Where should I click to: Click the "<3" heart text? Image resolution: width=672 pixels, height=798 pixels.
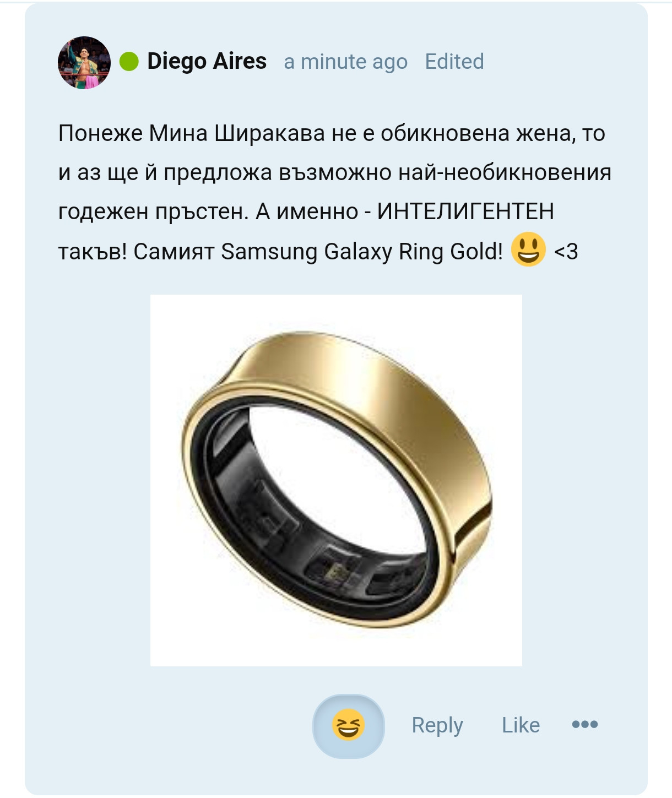(x=566, y=252)
